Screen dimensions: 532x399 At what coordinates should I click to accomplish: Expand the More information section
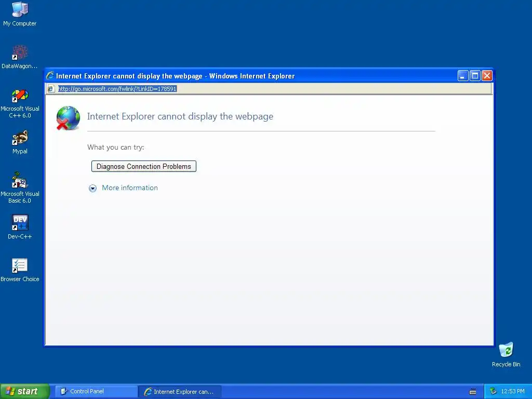pyautogui.click(x=92, y=188)
